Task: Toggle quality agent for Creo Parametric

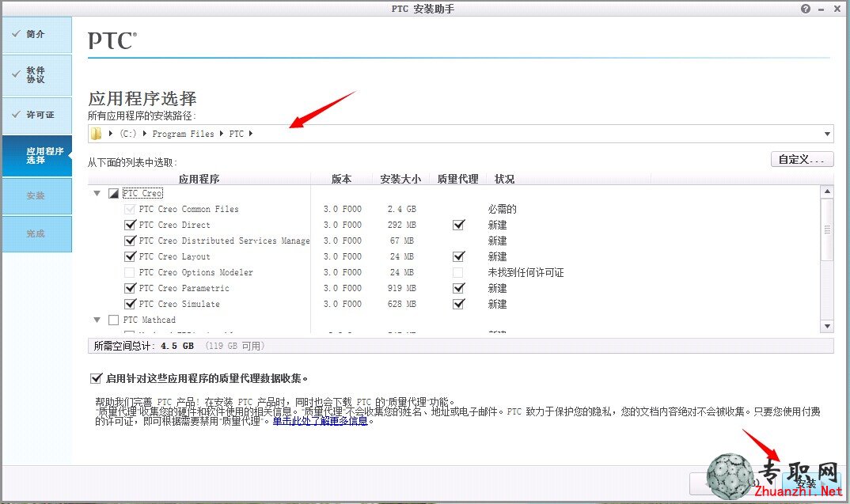Action: coord(458,288)
